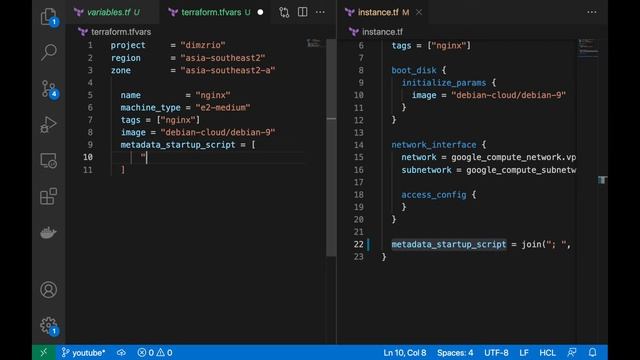Select encoding UTF-8 in status bar
Screen dimensions: 640x360
pyautogui.click(x=496, y=353)
